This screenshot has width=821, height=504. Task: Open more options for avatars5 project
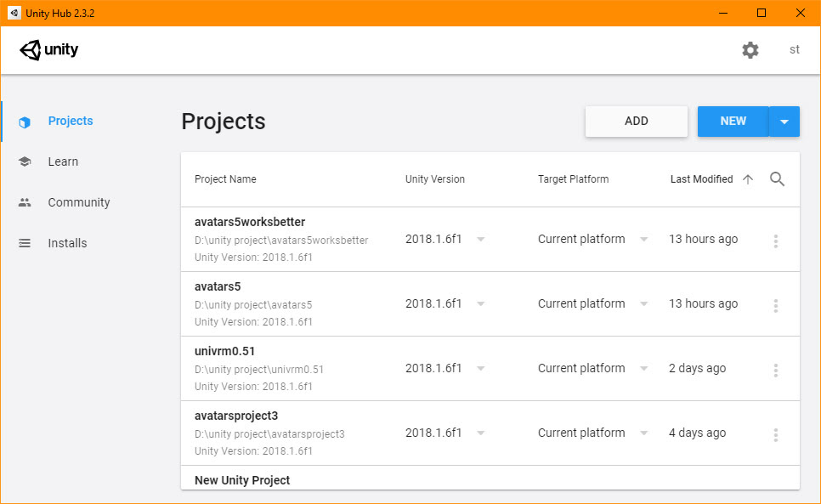coord(775,305)
